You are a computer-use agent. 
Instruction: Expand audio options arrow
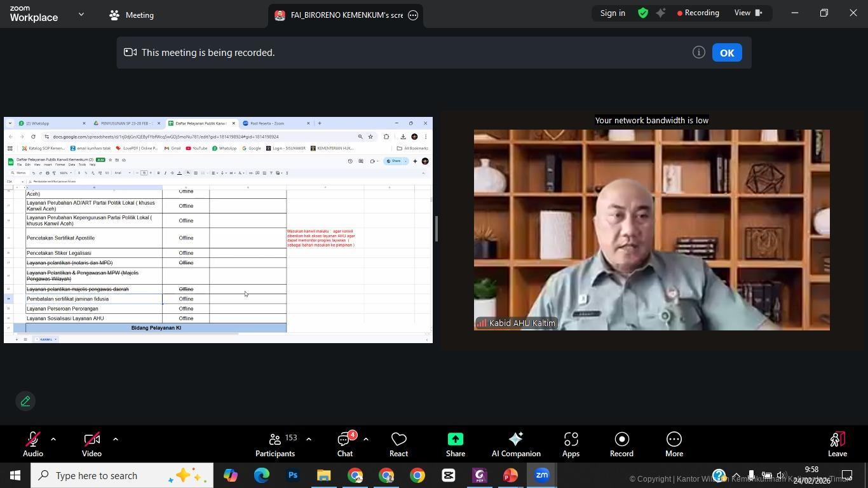coord(53,438)
